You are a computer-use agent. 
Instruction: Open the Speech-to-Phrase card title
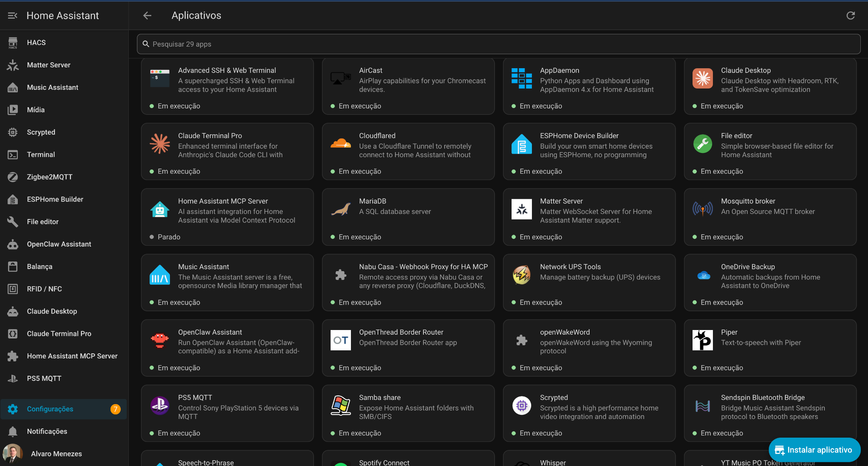coord(206,463)
